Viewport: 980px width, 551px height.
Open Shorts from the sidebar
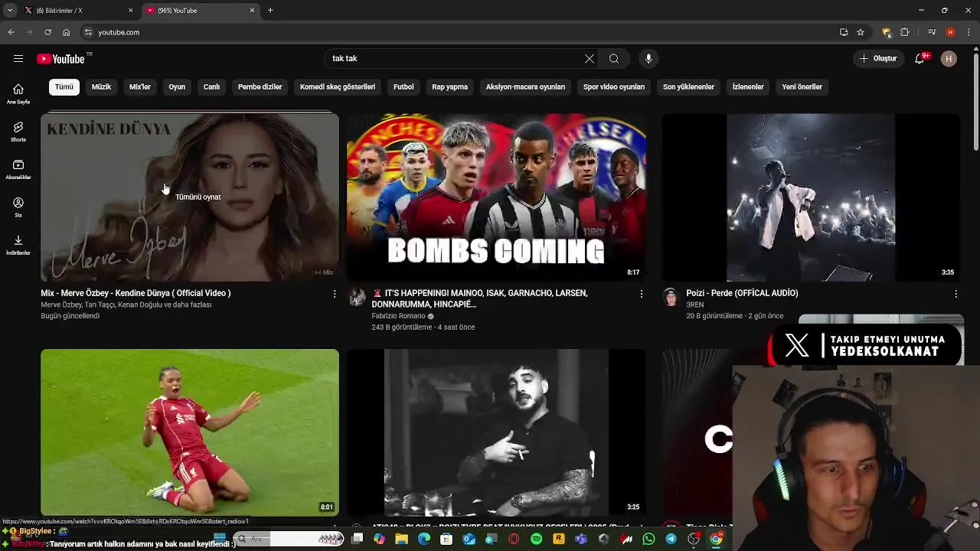18,132
